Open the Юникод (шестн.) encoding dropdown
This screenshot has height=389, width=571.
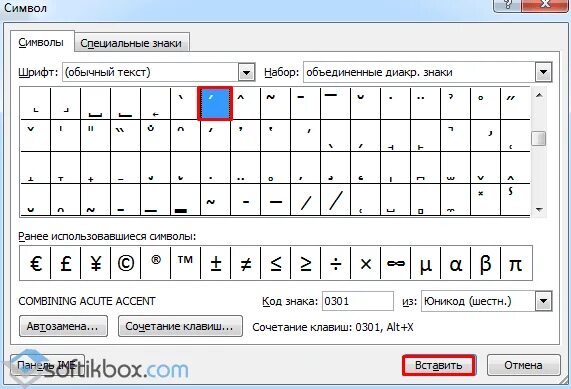pyautogui.click(x=543, y=301)
